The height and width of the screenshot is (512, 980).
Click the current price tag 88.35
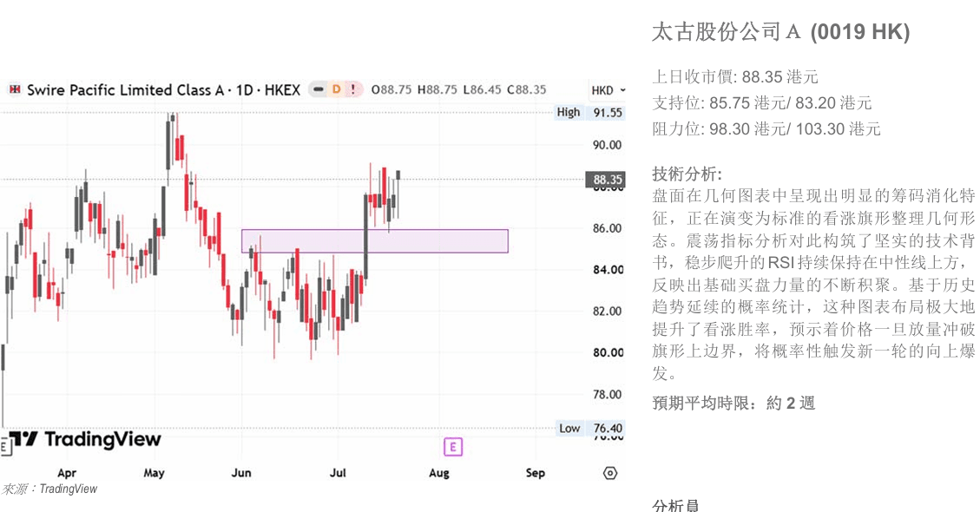pos(605,180)
